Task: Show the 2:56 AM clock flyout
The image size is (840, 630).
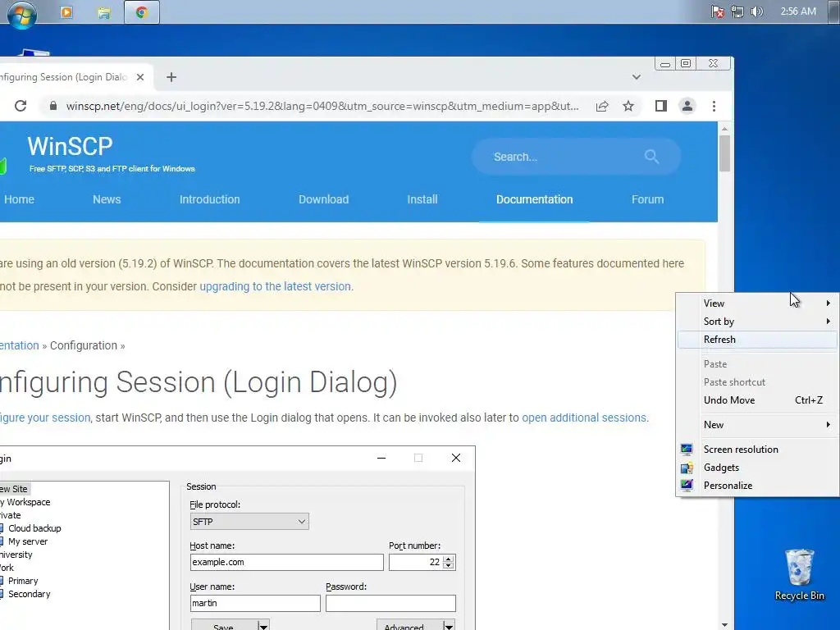Action: [x=797, y=11]
